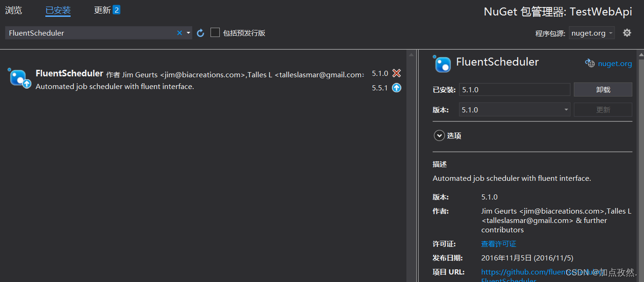Switch to the 浏览 tab
Image resolution: width=644 pixels, height=282 pixels.
[x=14, y=10]
